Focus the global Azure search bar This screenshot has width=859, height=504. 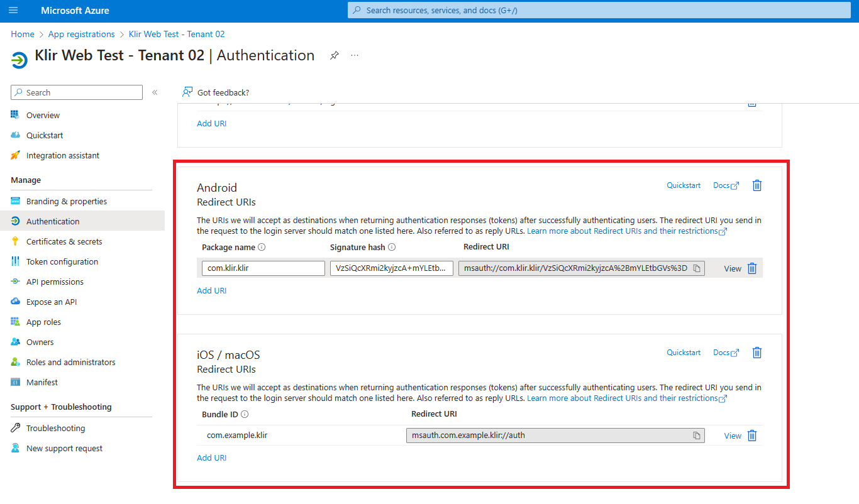pos(600,10)
